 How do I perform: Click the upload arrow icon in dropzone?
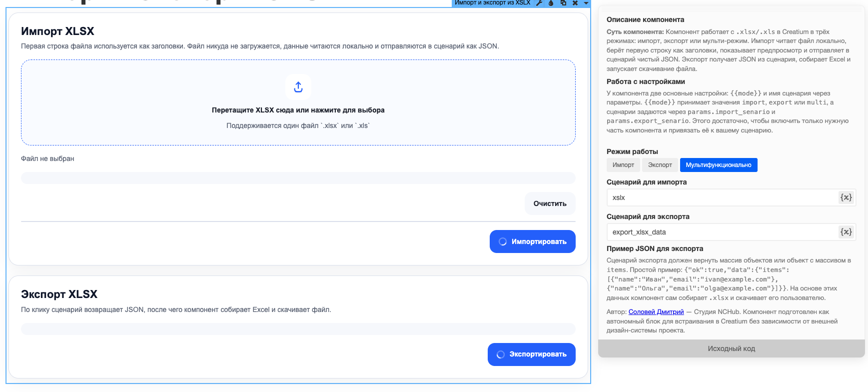298,87
